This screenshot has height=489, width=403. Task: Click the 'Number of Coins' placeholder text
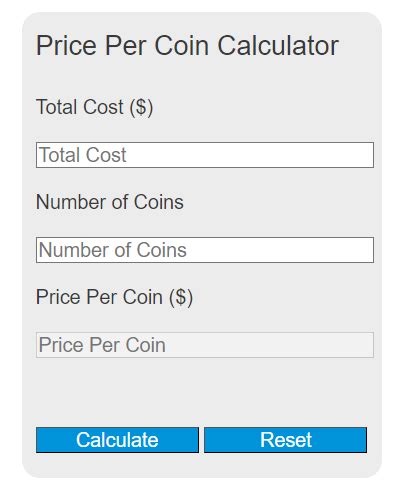click(113, 250)
